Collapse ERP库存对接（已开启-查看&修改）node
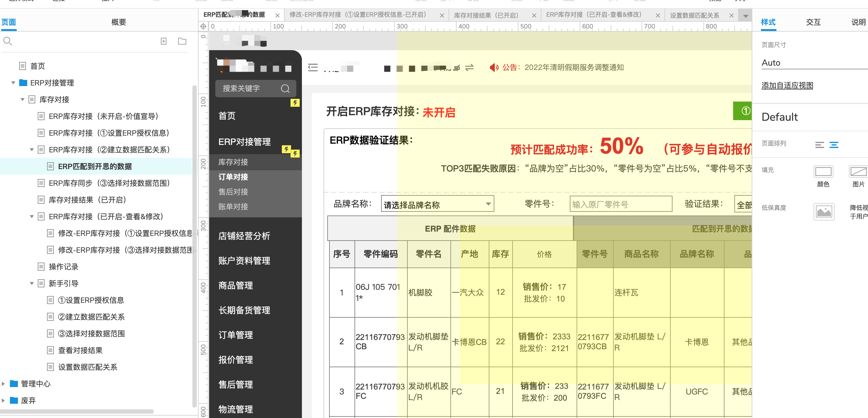868x418 pixels. 32,216
